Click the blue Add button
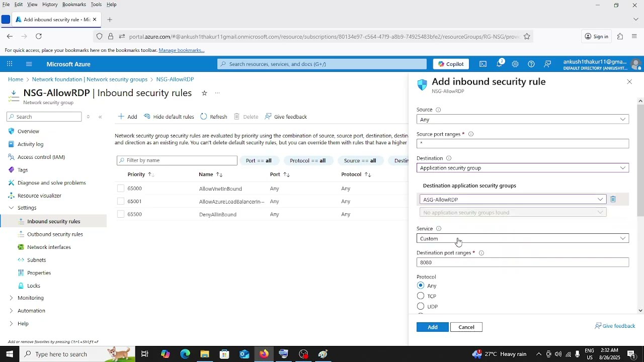Viewport: 644px width, 362px height. (x=433, y=327)
